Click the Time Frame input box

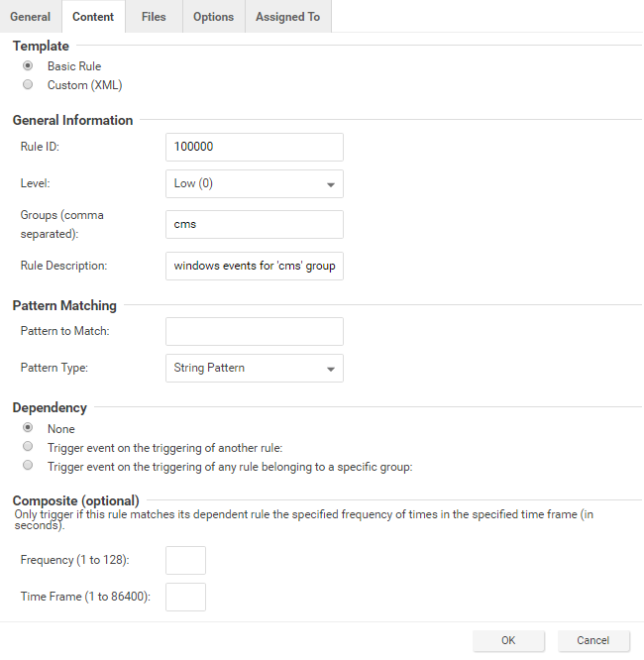[185, 597]
